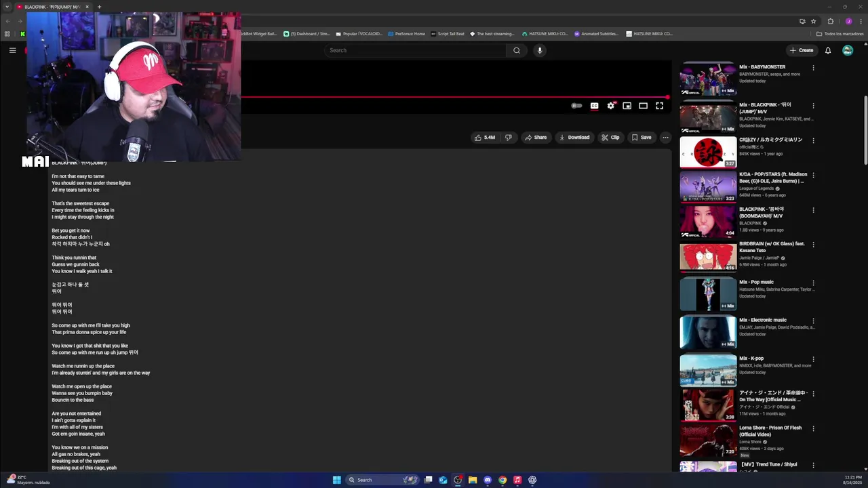
Task: Open the browser tab search dropdown
Action: [x=7, y=7]
